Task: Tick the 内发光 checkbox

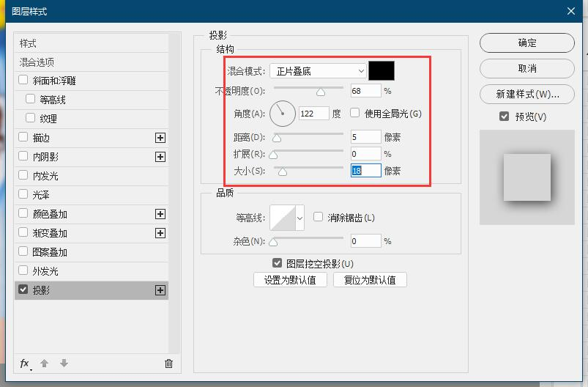Action: point(23,175)
